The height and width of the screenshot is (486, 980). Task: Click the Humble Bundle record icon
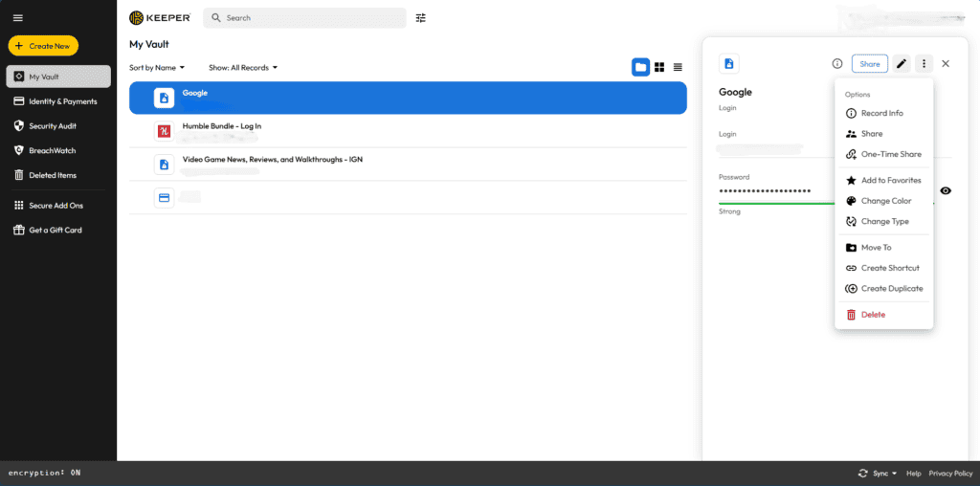coord(164,130)
